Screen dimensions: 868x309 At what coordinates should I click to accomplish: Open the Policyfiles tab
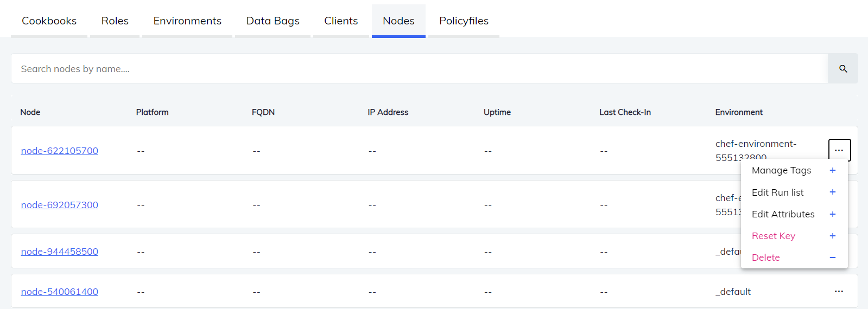[464, 21]
